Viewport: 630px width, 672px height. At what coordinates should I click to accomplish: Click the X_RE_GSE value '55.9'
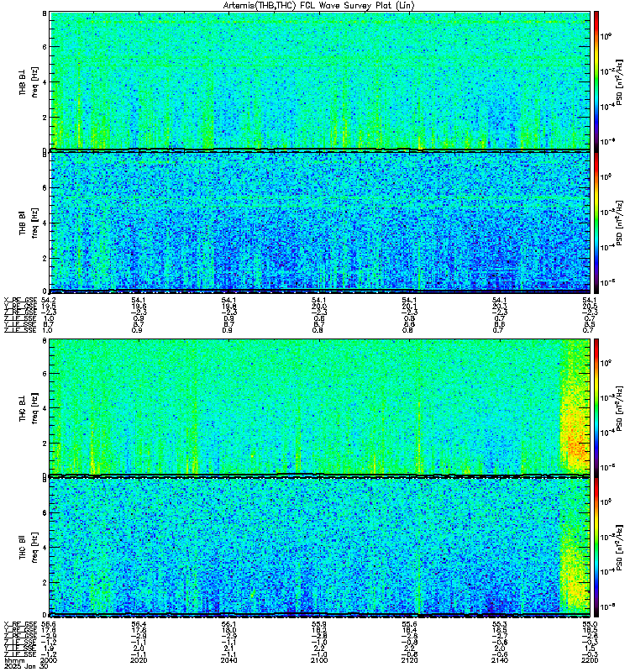[x=319, y=624]
